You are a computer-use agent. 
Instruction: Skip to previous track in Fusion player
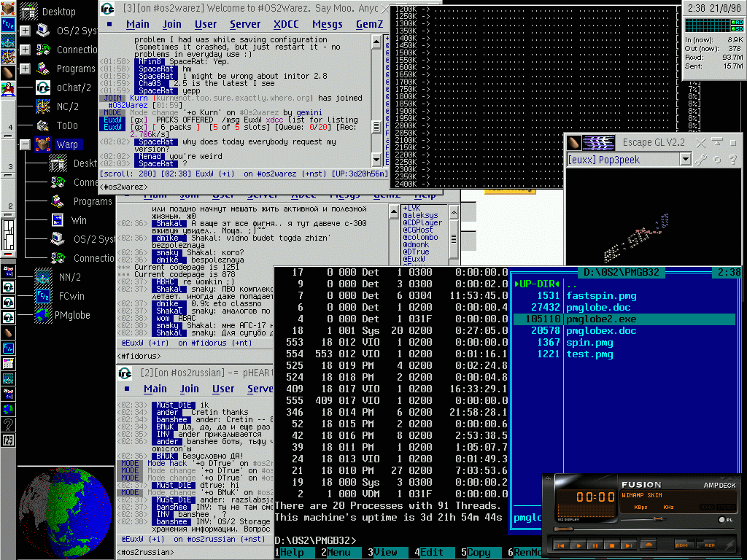pos(562,545)
